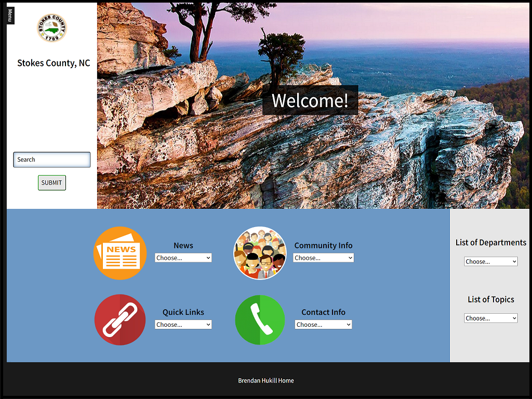Open the Community Info dropdown
532x399 pixels.
323,258
